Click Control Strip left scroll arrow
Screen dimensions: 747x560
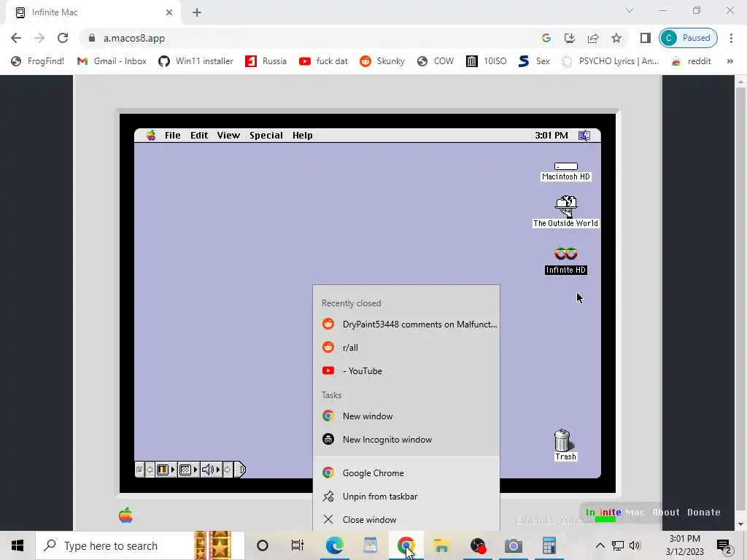pos(150,470)
